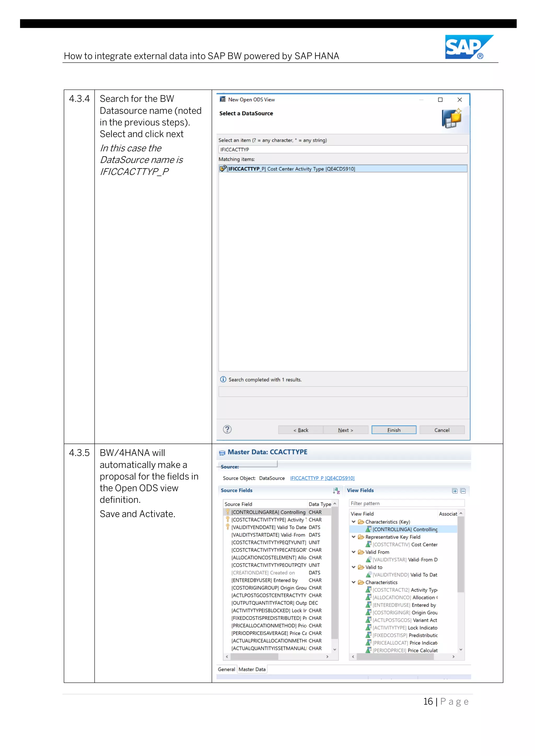Click the Source Fields list scroll-down arrow
Screen dimensions: 535x756
(335, 650)
